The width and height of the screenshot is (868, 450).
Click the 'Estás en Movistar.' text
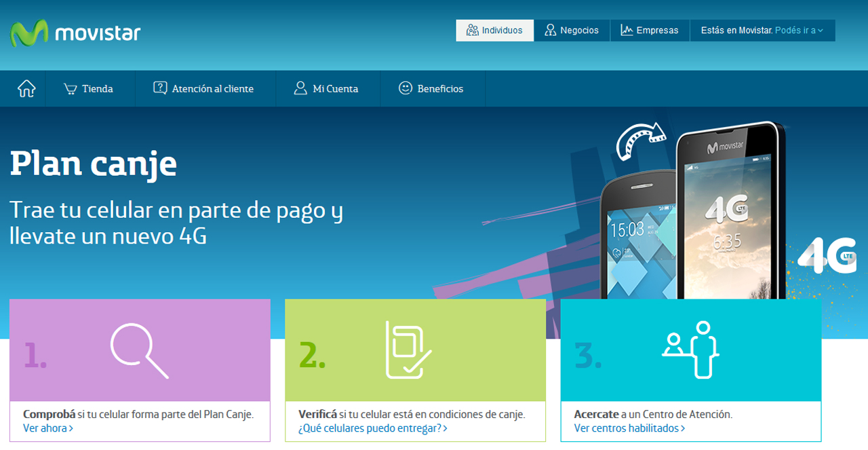pos(736,31)
